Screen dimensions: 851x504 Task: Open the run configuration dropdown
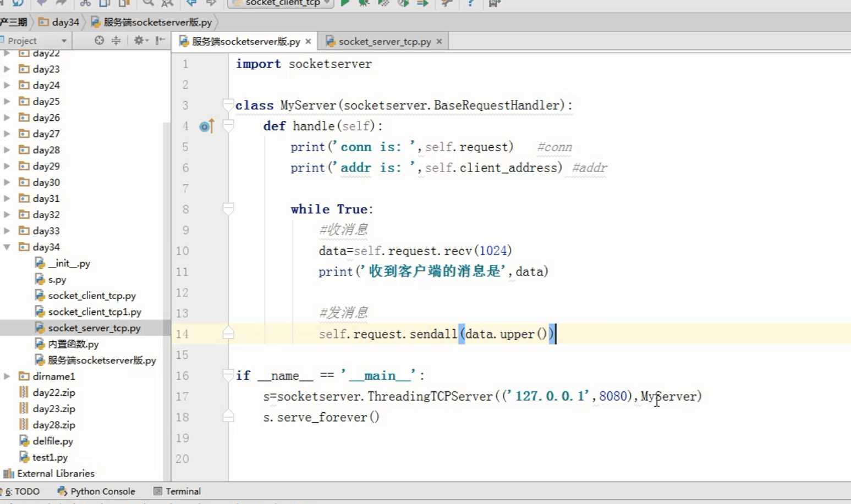(x=281, y=3)
